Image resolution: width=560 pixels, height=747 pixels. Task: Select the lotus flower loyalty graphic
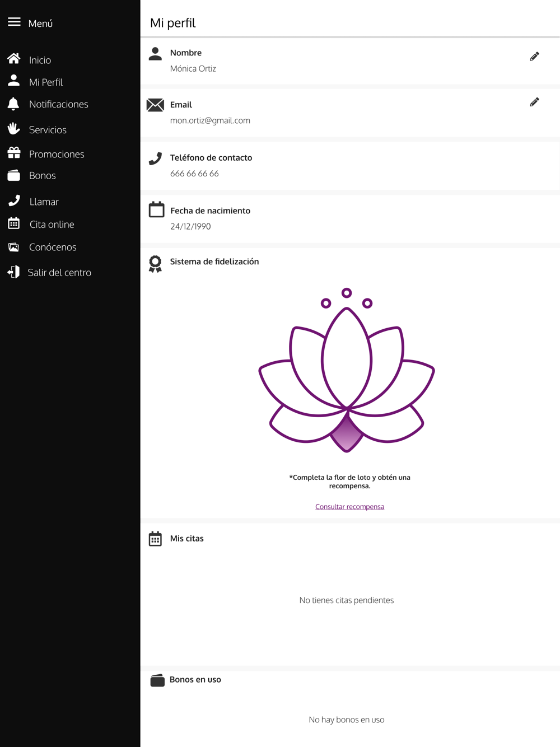[x=347, y=370]
